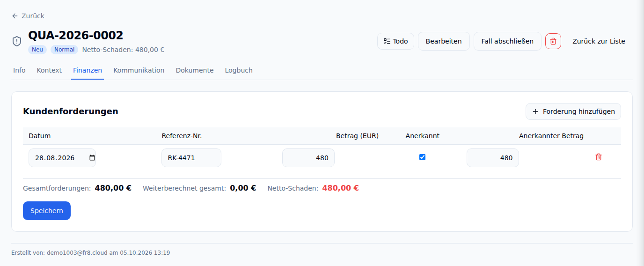Click the Datum column header
Viewport: 644px width, 266px height.
click(40, 136)
